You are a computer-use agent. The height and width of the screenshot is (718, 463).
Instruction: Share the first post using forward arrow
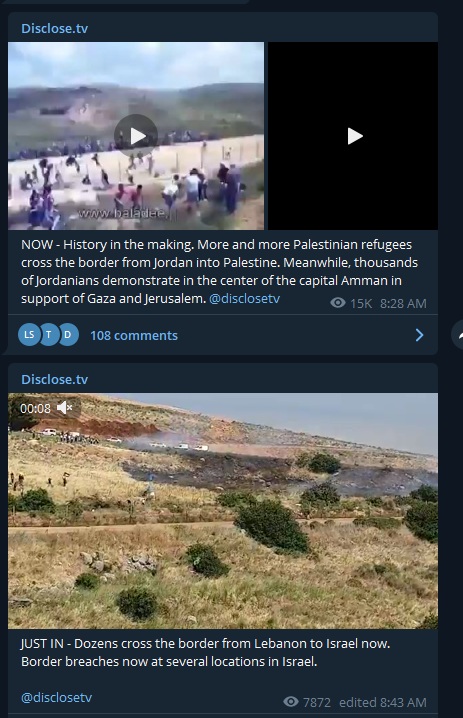click(458, 335)
